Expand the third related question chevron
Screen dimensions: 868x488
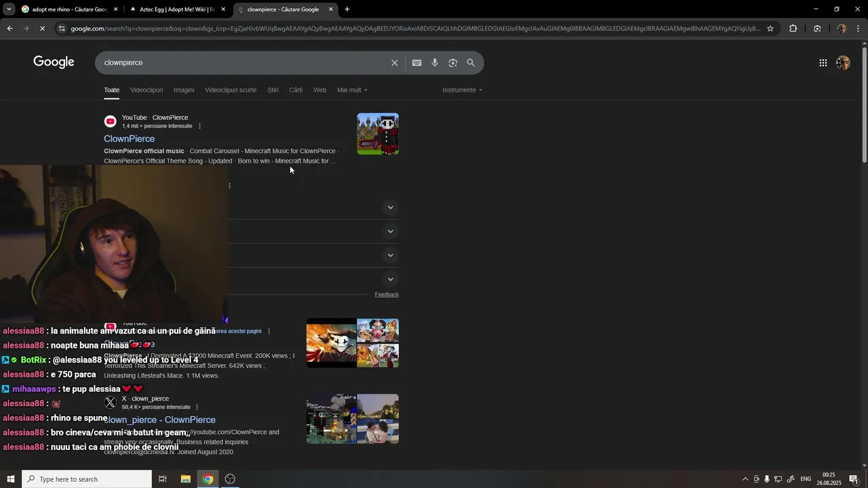coord(390,256)
